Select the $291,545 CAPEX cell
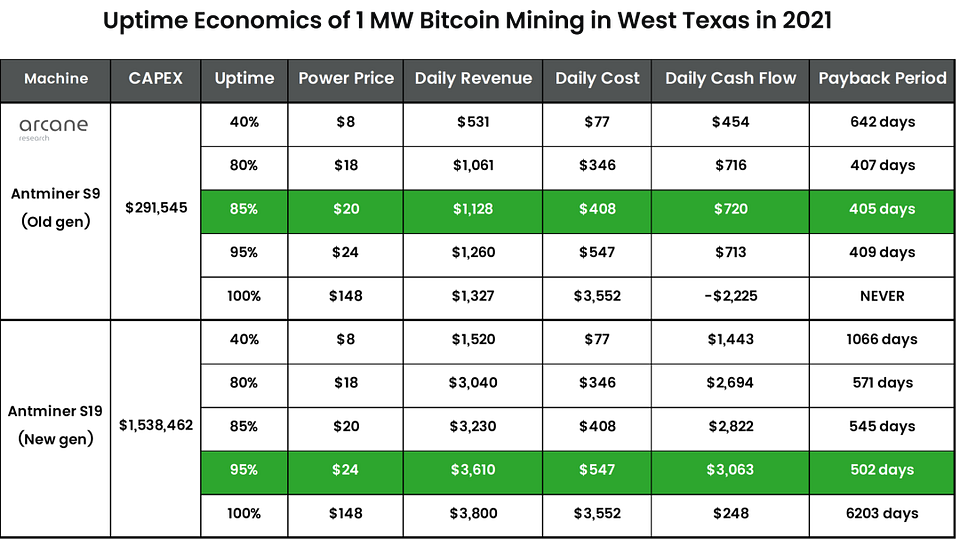 pos(156,208)
